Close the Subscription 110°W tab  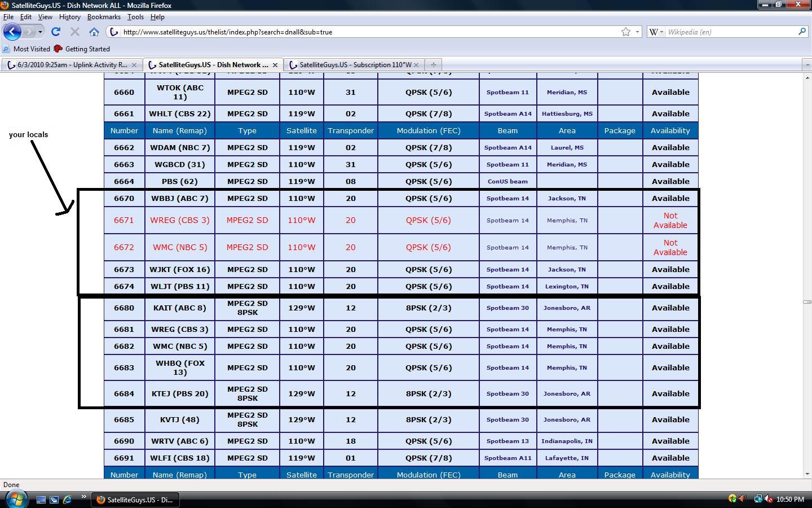416,65
